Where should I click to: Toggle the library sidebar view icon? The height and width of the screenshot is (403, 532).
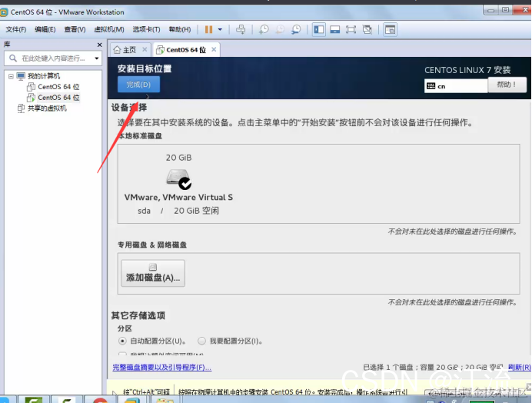tap(318, 29)
